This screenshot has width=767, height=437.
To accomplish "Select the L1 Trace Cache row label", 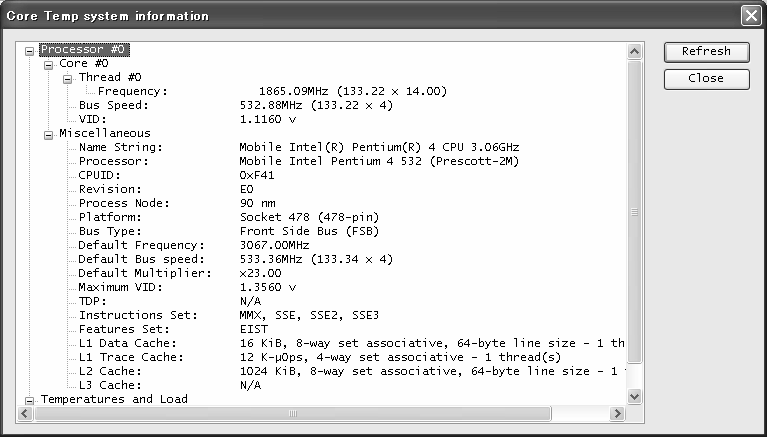I will pos(131,357).
